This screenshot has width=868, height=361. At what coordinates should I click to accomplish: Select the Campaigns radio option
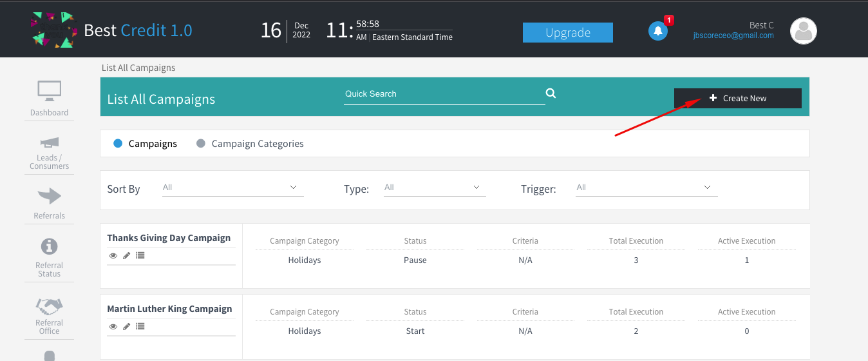[x=118, y=144]
